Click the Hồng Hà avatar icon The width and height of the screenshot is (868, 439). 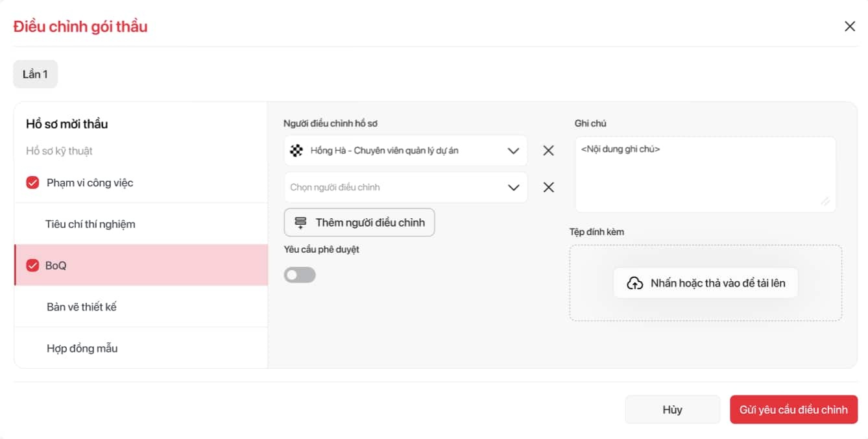(x=296, y=151)
